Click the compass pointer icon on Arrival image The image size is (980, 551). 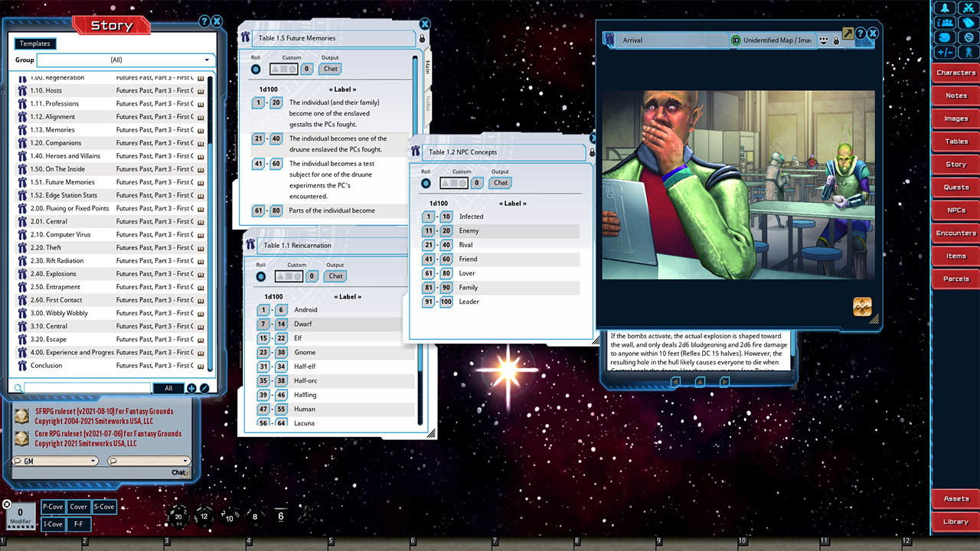click(x=862, y=307)
